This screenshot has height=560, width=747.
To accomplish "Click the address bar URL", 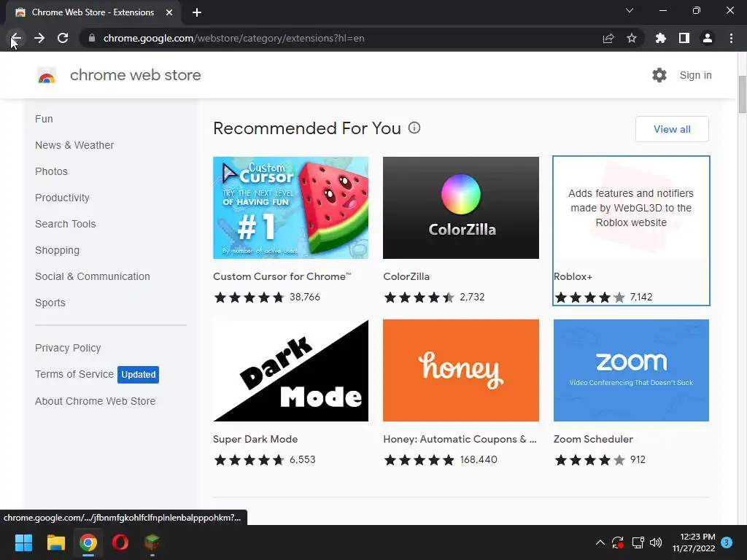I will (233, 38).
